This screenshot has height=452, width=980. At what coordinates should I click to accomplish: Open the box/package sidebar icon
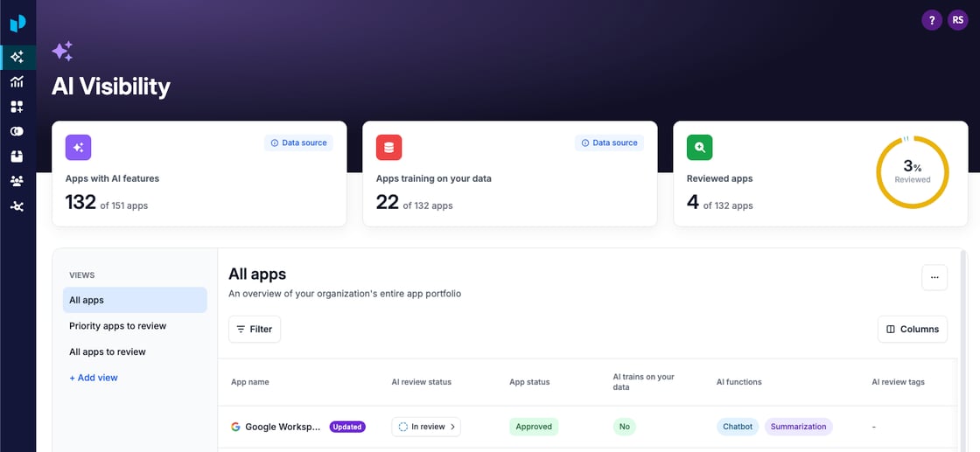[x=17, y=156]
